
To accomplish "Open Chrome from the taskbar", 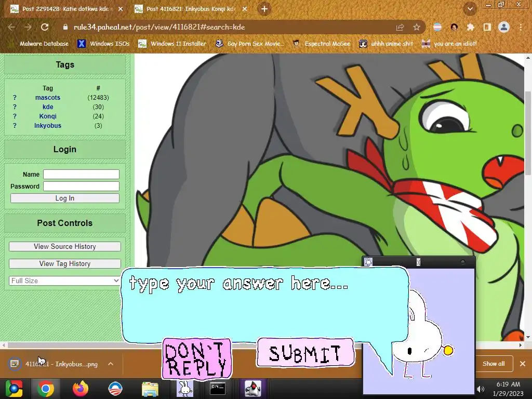I will (x=46, y=389).
